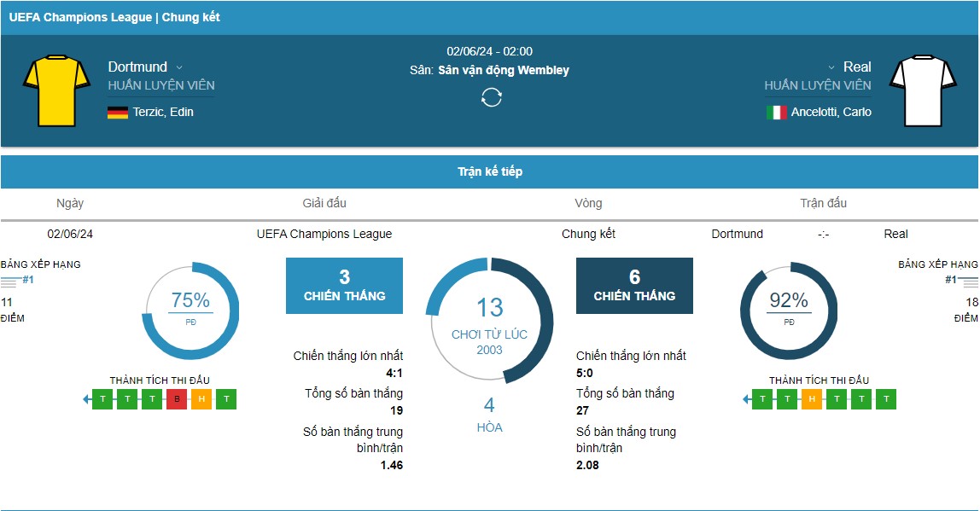Click Real's THÀNH TÍCH THI ĐẤU label
The width and height of the screenshot is (980, 511).
point(819,380)
